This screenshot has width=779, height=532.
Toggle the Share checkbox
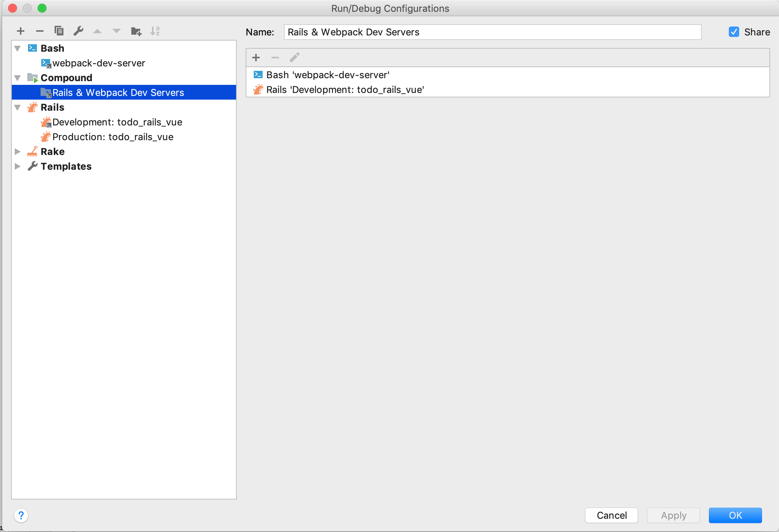point(734,32)
